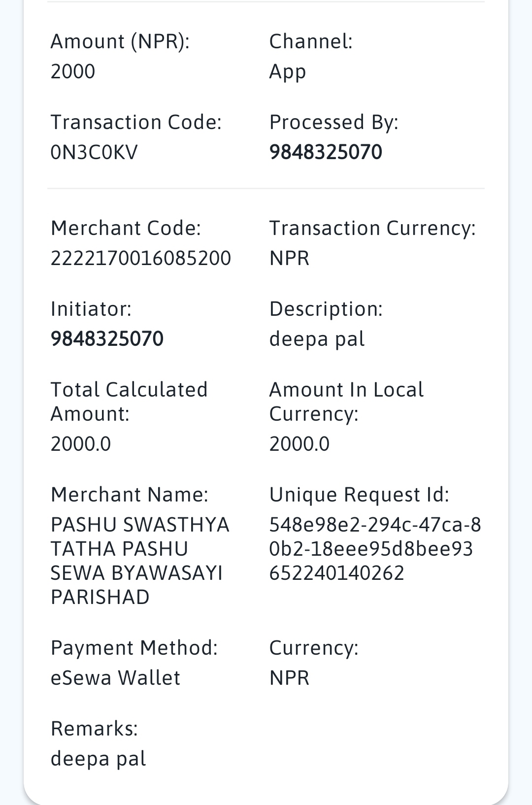
Task: Tap the Description text deepa pal
Action: pyautogui.click(x=317, y=339)
